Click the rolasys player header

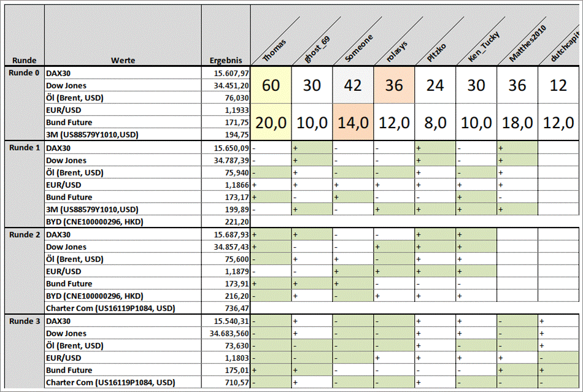point(396,52)
